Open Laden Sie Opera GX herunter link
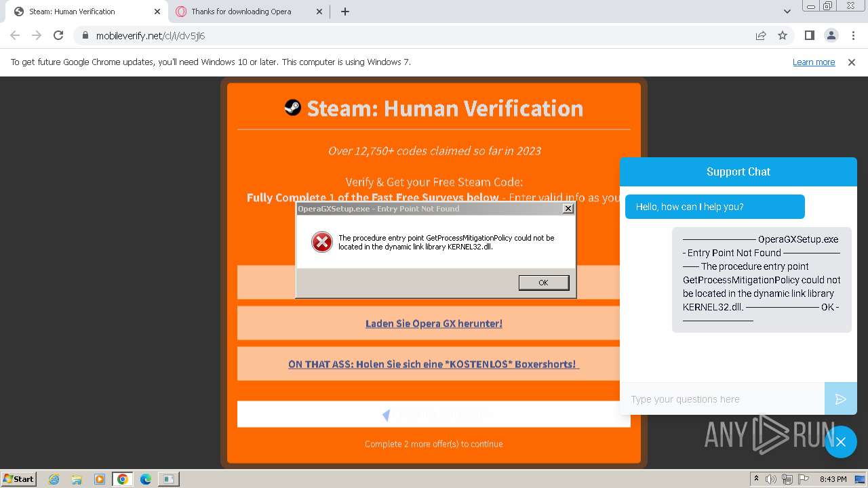This screenshot has height=488, width=868. [x=434, y=323]
